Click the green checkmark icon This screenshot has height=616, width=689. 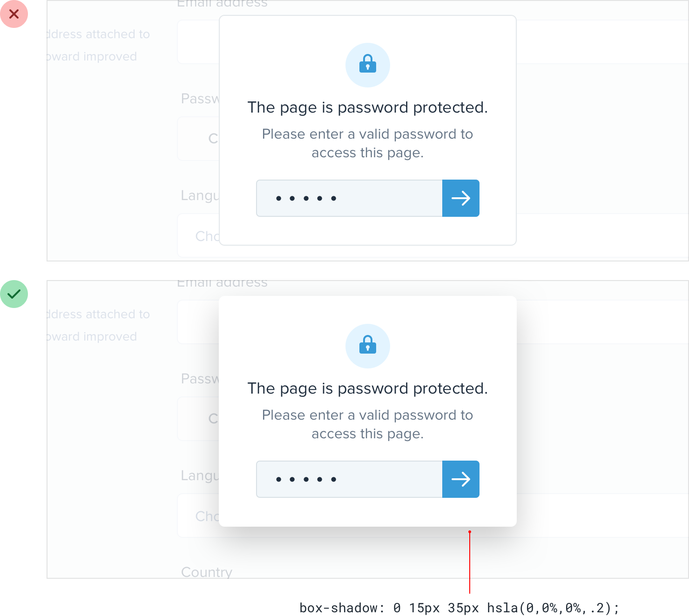(14, 294)
